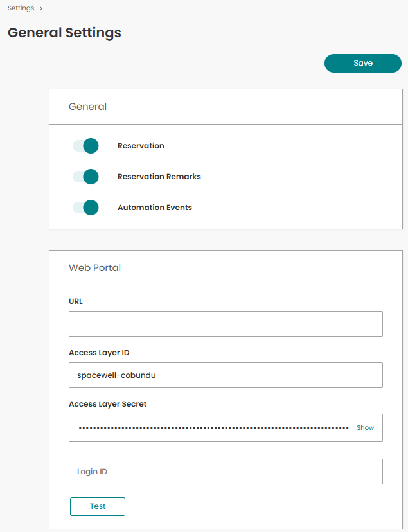This screenshot has height=532, width=408.
Task: Test the web portal connection
Action: coord(98,506)
